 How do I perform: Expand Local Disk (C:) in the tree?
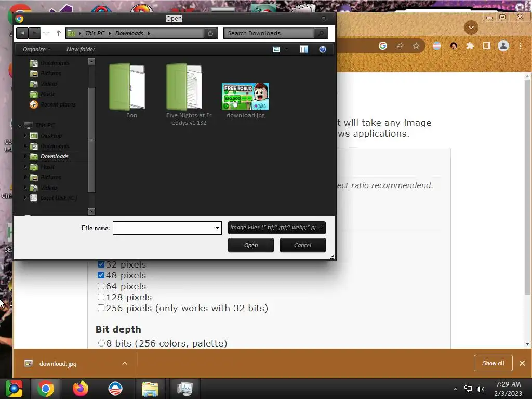point(25,198)
